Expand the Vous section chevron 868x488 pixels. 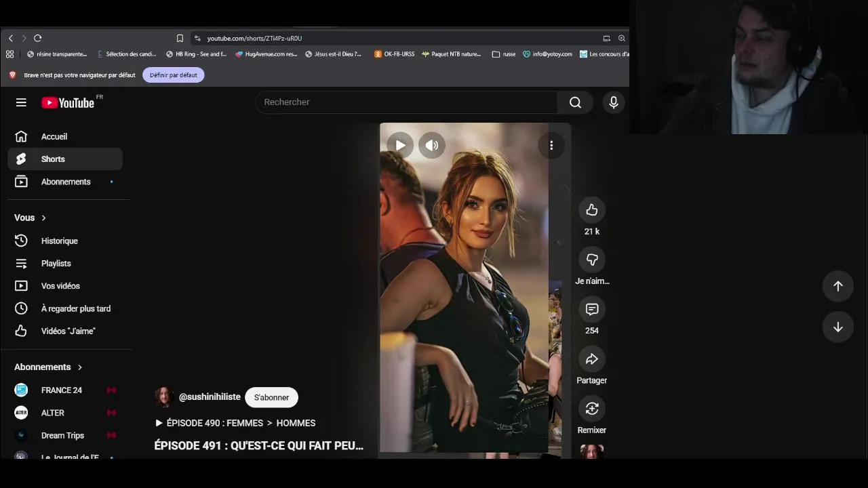click(43, 218)
